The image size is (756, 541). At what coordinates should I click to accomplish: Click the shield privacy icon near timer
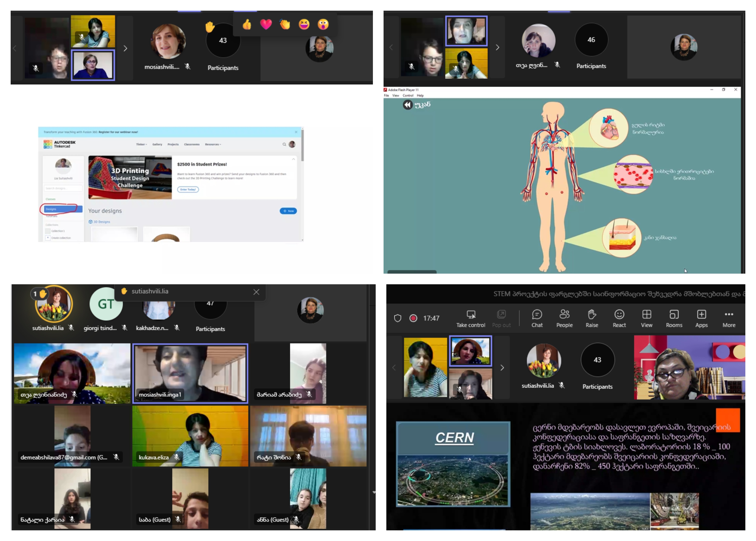(x=397, y=318)
